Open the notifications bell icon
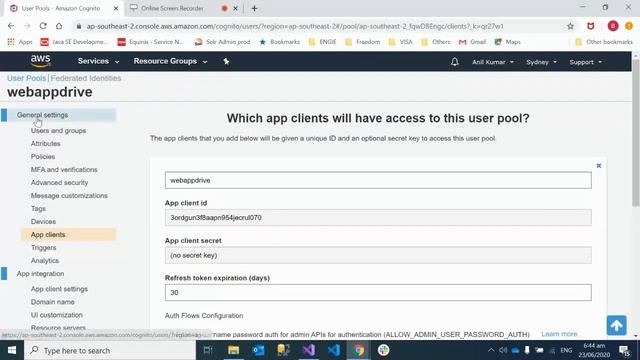This screenshot has width=640, height=360. tap(455, 62)
